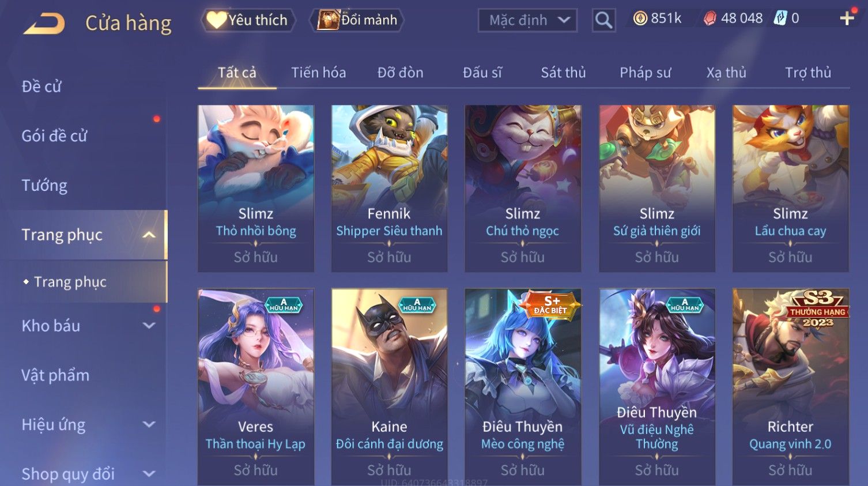Collapse the Trang phục sidebar section
This screenshot has height=486, width=868.
pos(149,235)
